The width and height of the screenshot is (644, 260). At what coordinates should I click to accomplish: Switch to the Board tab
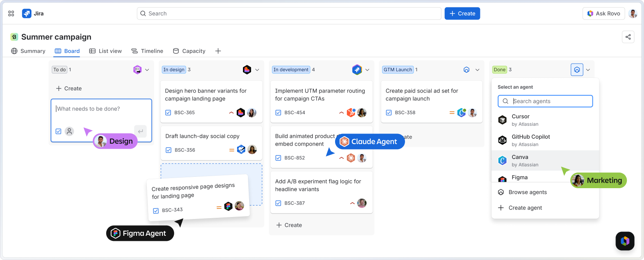coord(67,51)
